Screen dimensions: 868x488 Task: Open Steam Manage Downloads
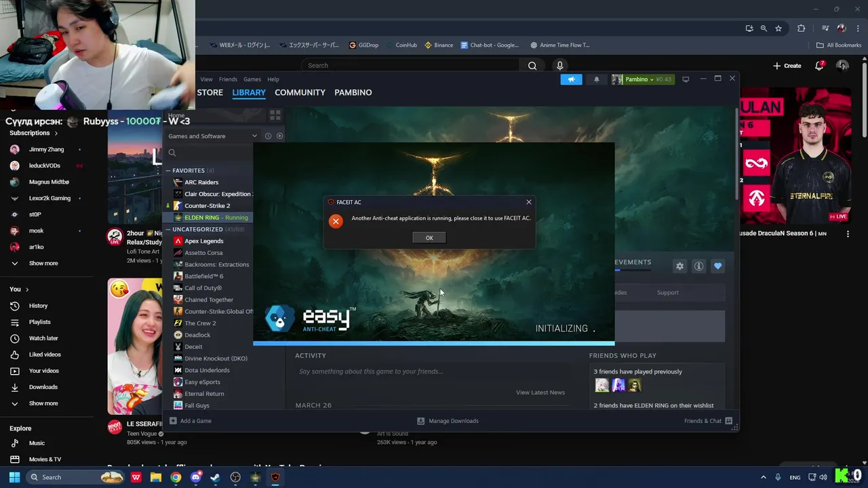pos(448,421)
